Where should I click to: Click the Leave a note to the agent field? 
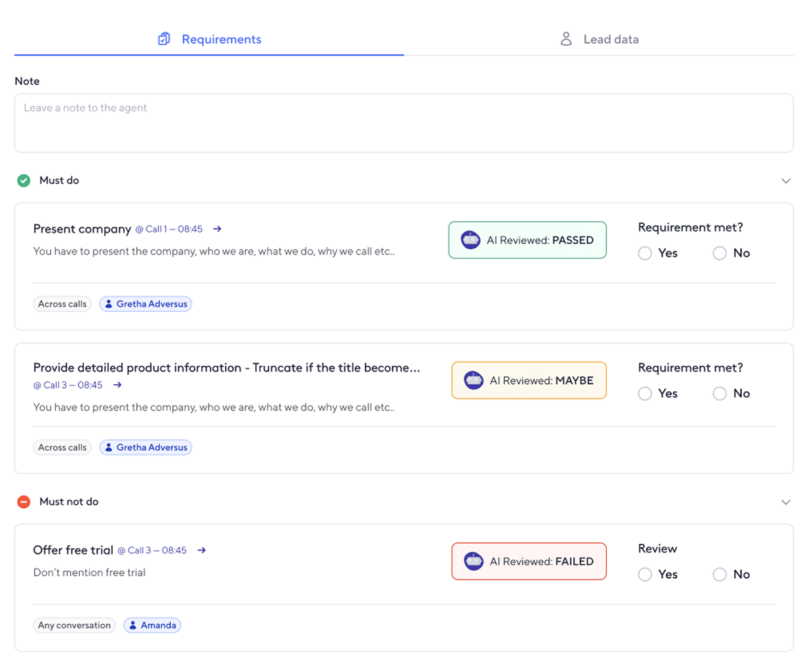tap(404, 123)
